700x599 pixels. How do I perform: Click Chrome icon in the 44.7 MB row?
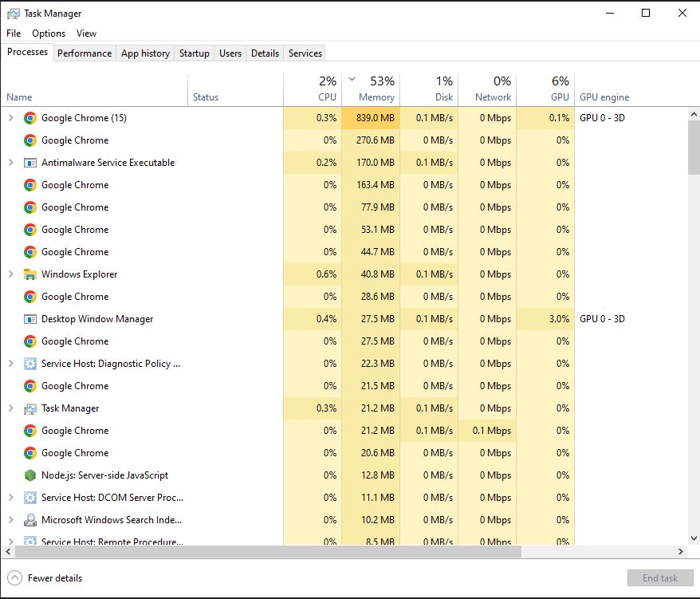click(30, 252)
